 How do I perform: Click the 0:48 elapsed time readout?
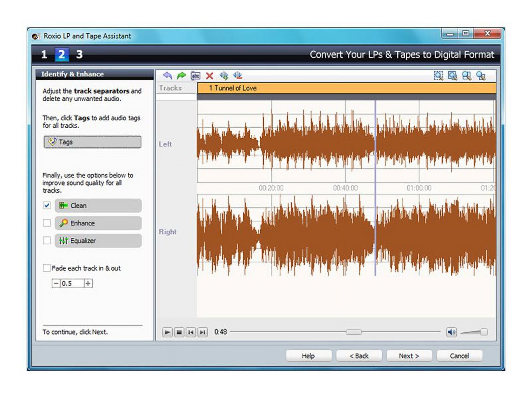coord(220,332)
